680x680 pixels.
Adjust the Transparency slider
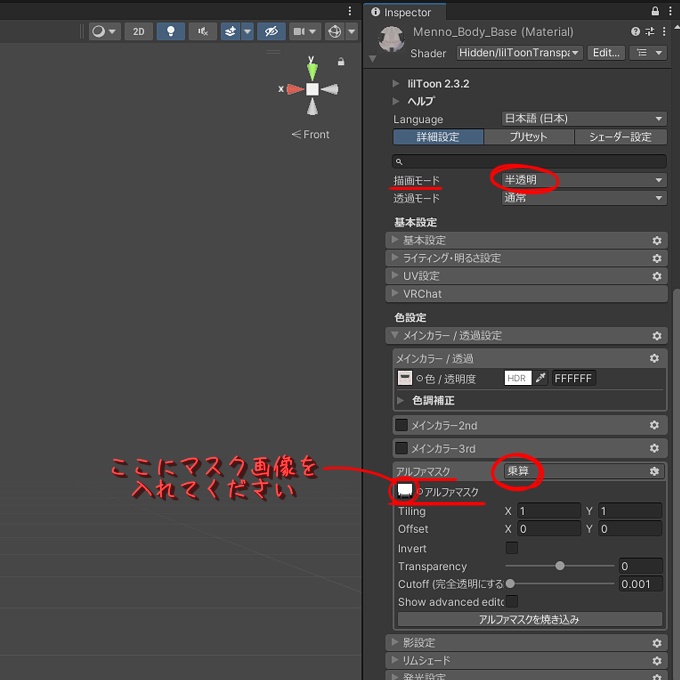[x=559, y=566]
